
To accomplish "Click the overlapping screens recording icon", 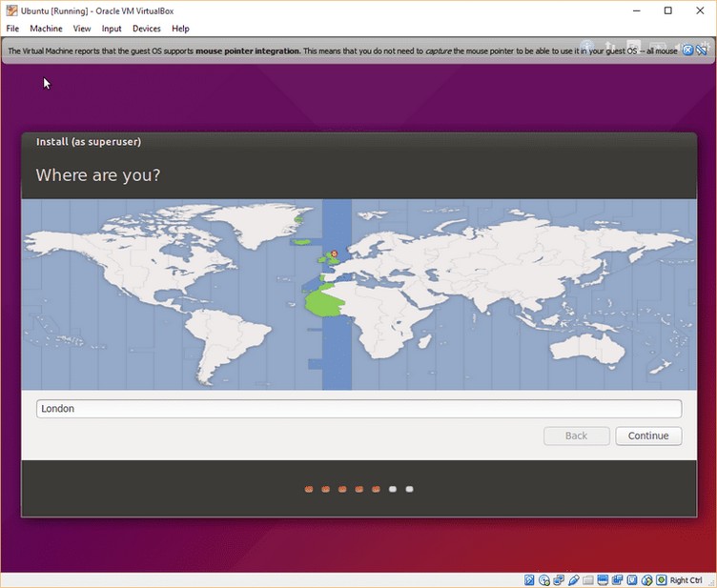I will pyautogui.click(x=617, y=580).
